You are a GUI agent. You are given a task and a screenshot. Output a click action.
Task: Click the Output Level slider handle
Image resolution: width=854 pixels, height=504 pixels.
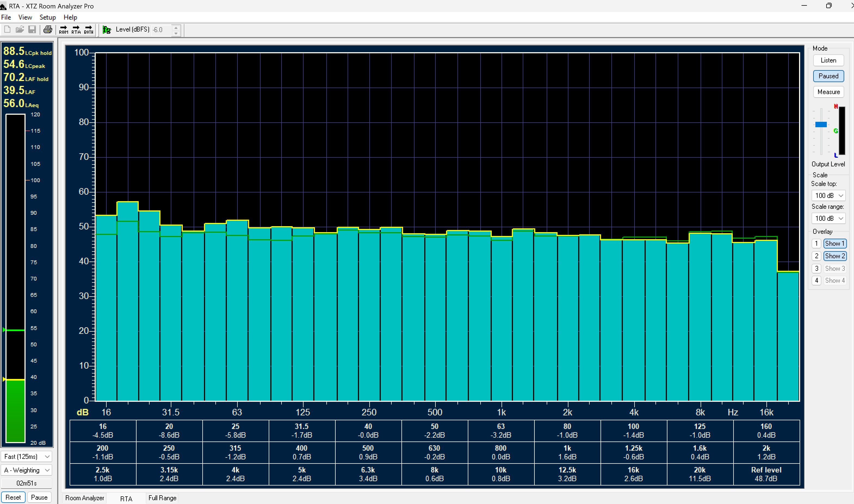pyautogui.click(x=821, y=125)
